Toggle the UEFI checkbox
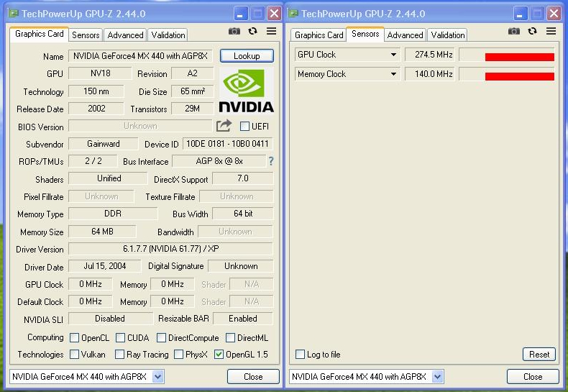 [245, 126]
